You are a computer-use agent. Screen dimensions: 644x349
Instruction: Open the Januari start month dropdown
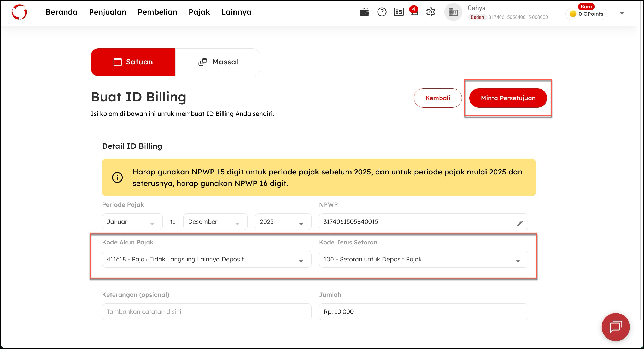132,222
